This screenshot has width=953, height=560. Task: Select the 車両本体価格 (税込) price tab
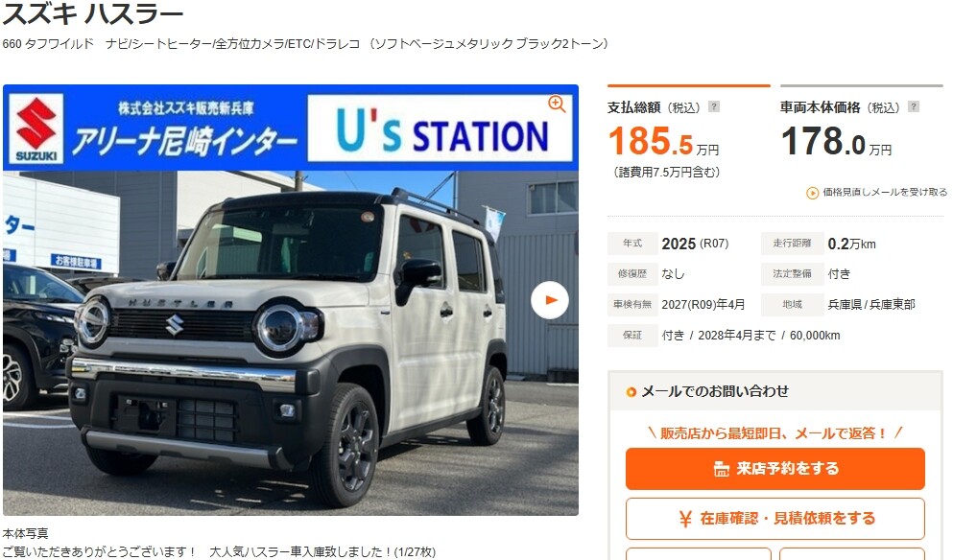(861, 108)
